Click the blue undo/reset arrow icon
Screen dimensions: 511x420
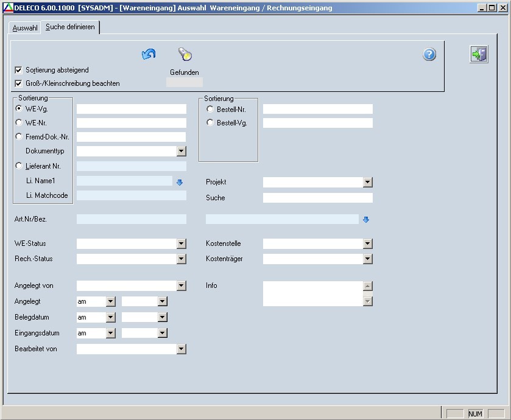(x=149, y=55)
